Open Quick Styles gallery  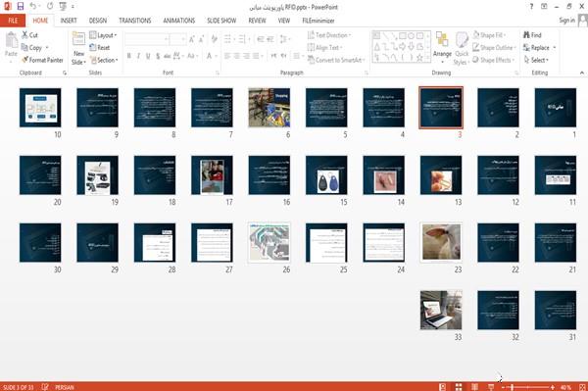pyautogui.click(x=462, y=48)
